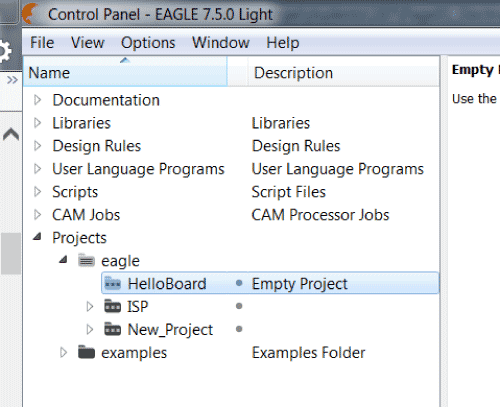Collapse the Projects tree node
This screenshot has height=407, width=500.
(37, 237)
